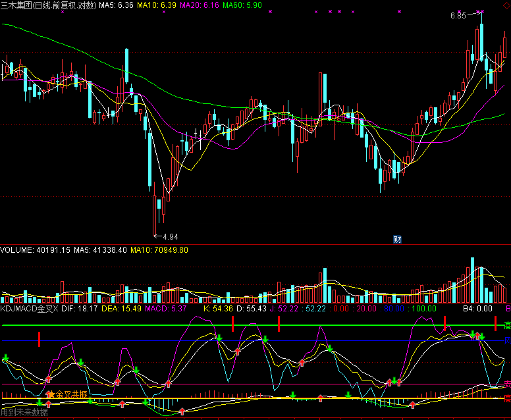
Task: Click the B4: 0.00 value
Action: pos(478,309)
